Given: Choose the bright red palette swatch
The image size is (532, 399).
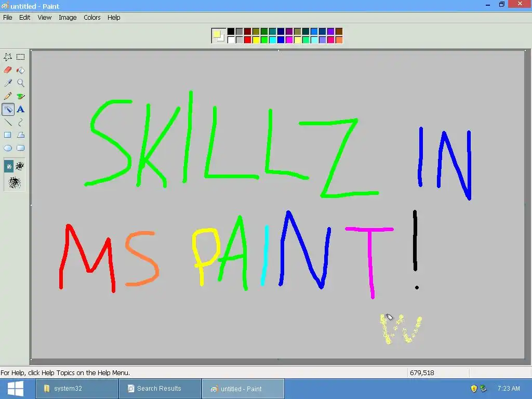Looking at the screenshot, I should pos(248,39).
